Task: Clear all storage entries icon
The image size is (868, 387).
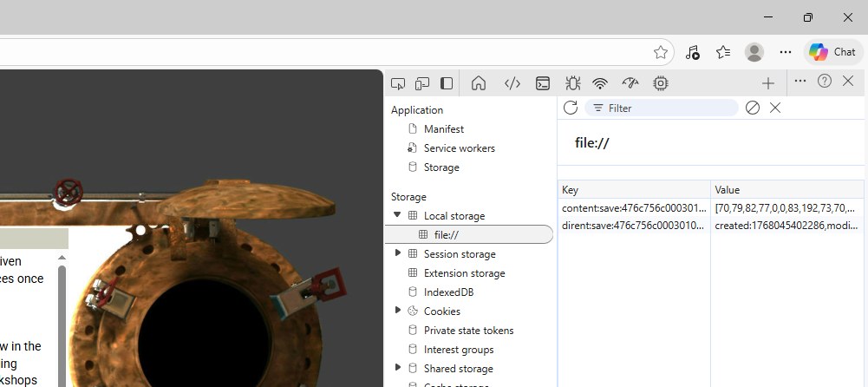Action: coord(753,108)
